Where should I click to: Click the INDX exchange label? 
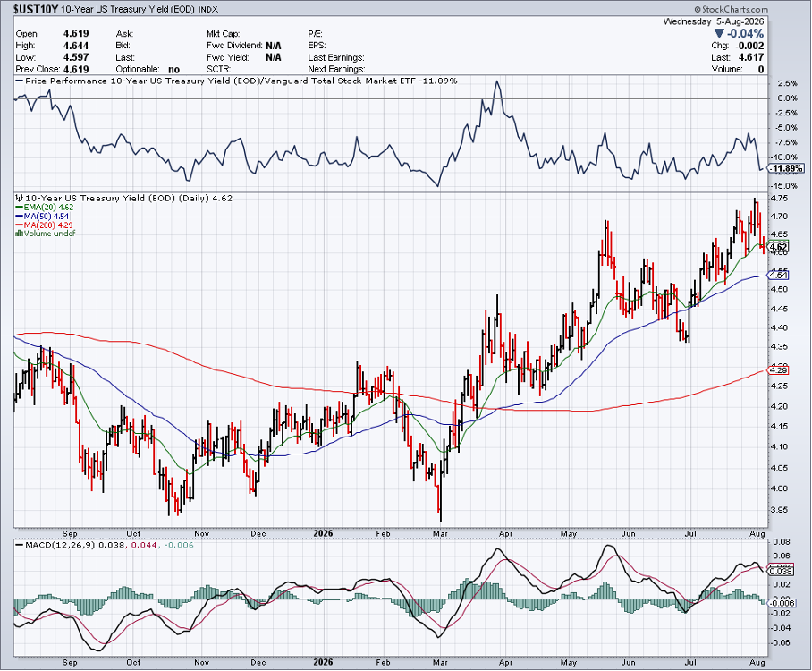click(208, 9)
